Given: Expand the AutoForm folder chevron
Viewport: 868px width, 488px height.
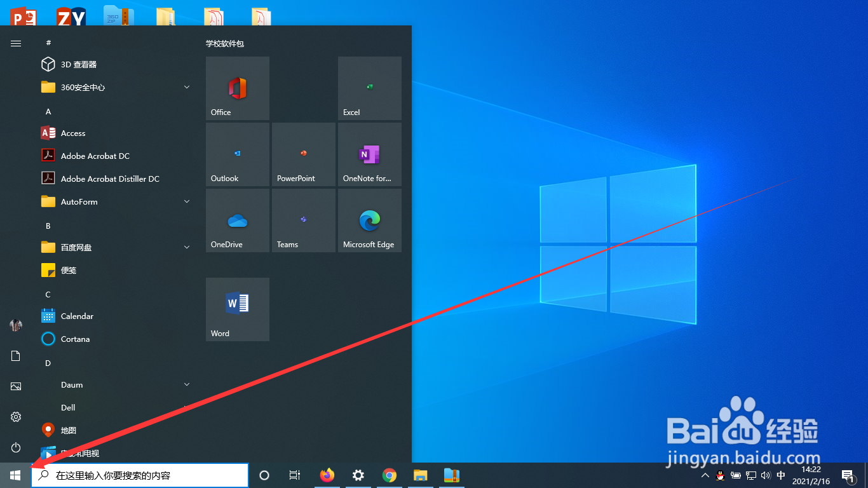Looking at the screenshot, I should [187, 201].
